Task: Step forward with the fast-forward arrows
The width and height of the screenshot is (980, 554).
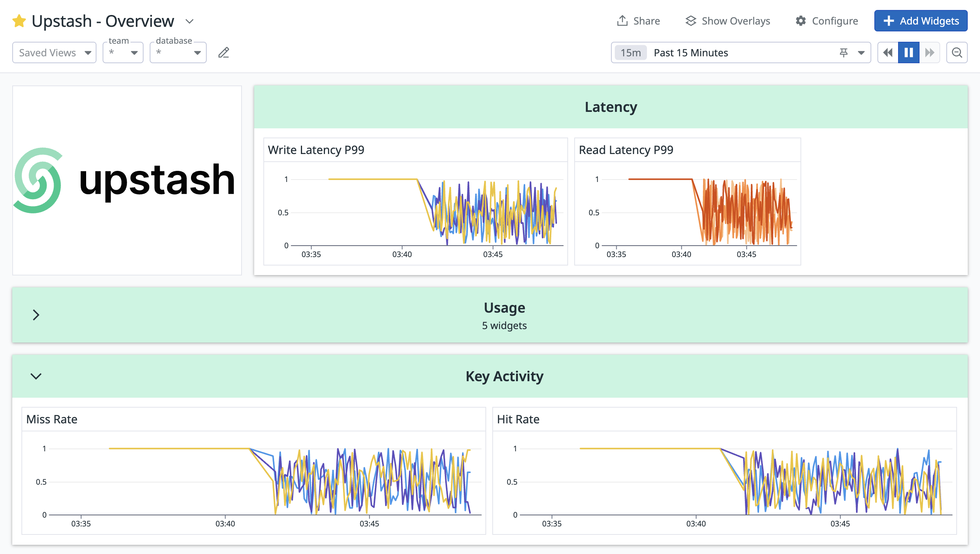Action: (929, 52)
